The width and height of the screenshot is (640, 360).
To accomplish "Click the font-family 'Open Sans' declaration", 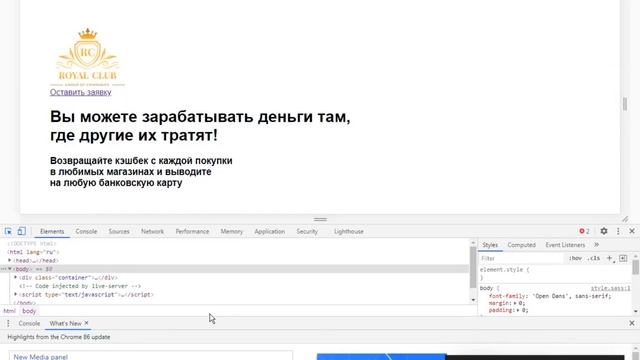I will [x=550, y=296].
